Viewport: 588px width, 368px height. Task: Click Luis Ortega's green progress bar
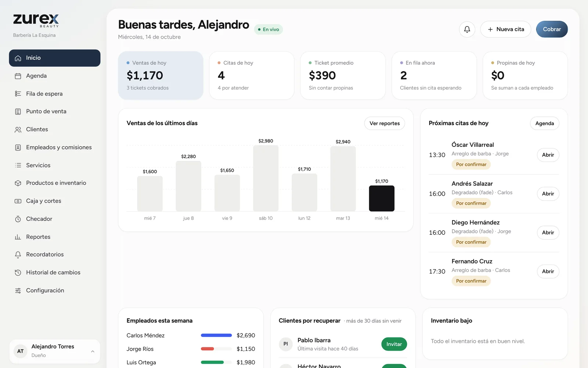point(216,362)
